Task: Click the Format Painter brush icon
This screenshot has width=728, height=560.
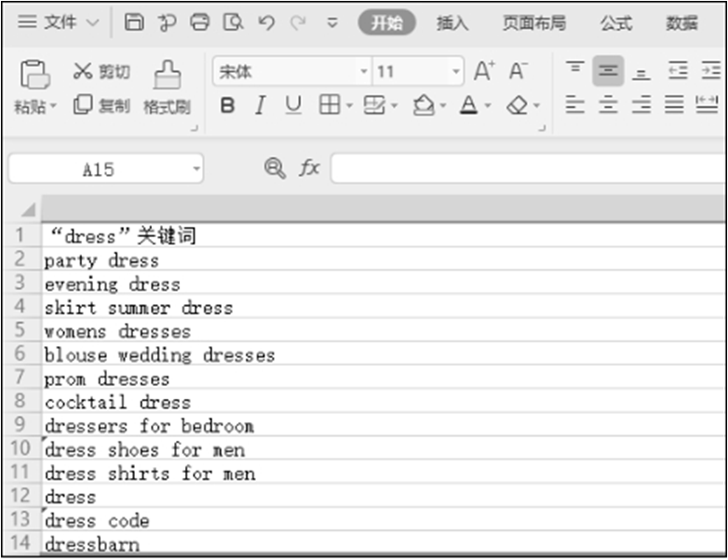Action: click(167, 74)
